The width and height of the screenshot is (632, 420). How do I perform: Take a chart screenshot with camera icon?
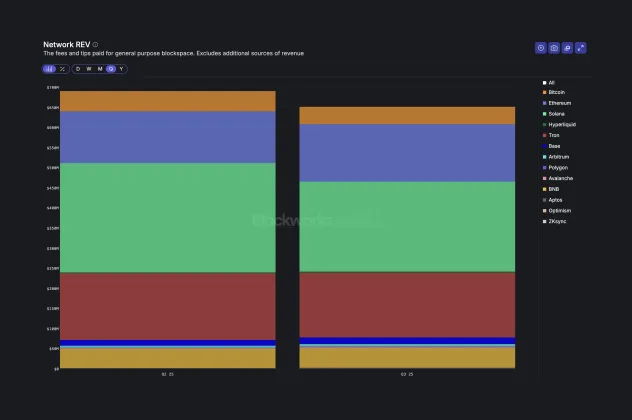click(554, 48)
